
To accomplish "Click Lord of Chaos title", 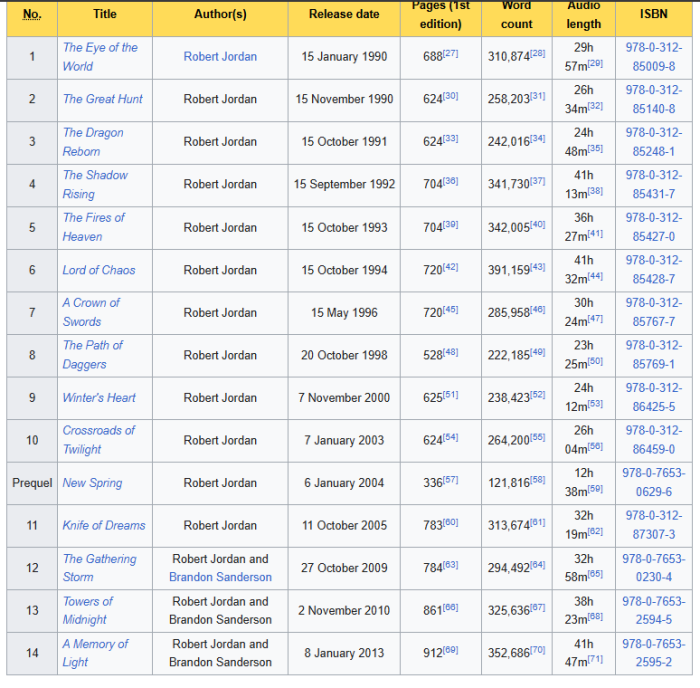I will point(98,270).
